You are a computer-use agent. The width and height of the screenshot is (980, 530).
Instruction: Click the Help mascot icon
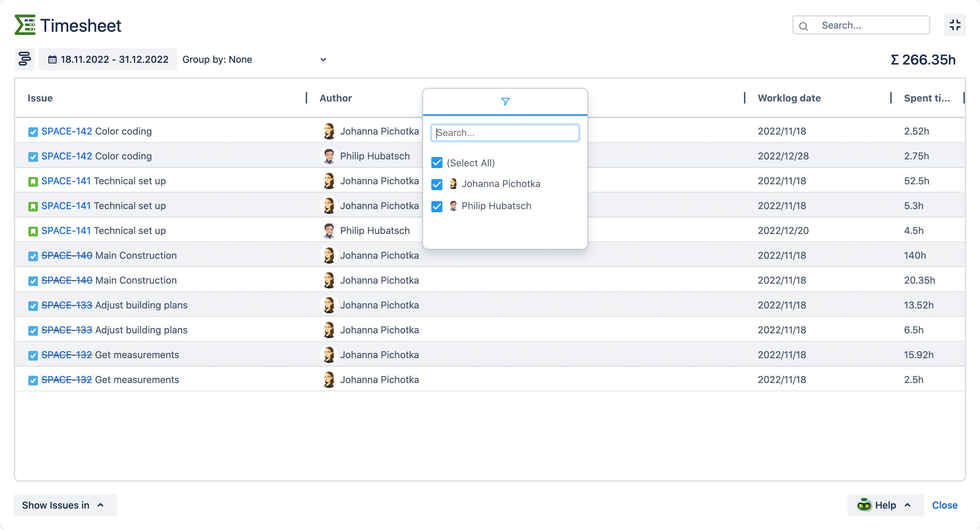pyautogui.click(x=864, y=505)
